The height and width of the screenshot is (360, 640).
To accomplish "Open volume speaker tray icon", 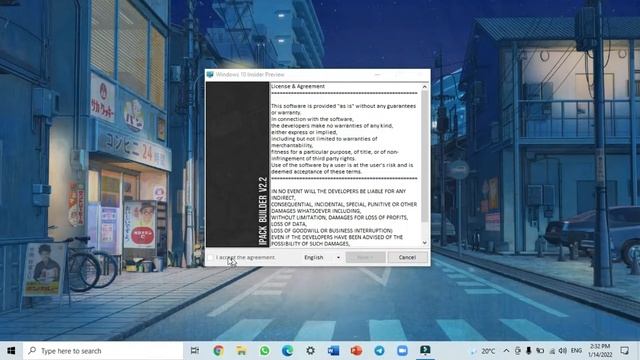I will tap(563, 351).
